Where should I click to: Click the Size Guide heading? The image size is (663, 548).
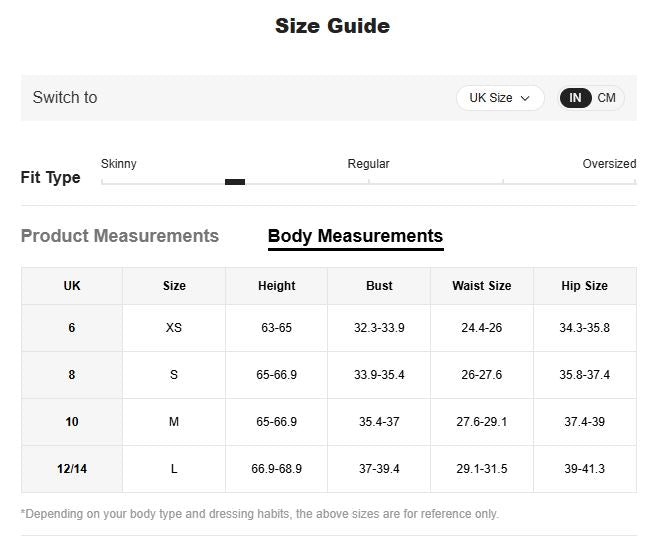tap(332, 27)
